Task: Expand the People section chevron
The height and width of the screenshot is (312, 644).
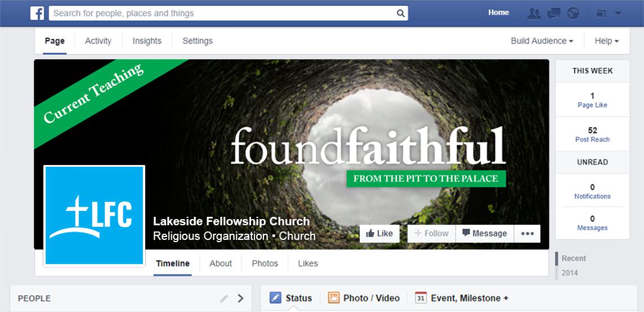Action: (241, 298)
